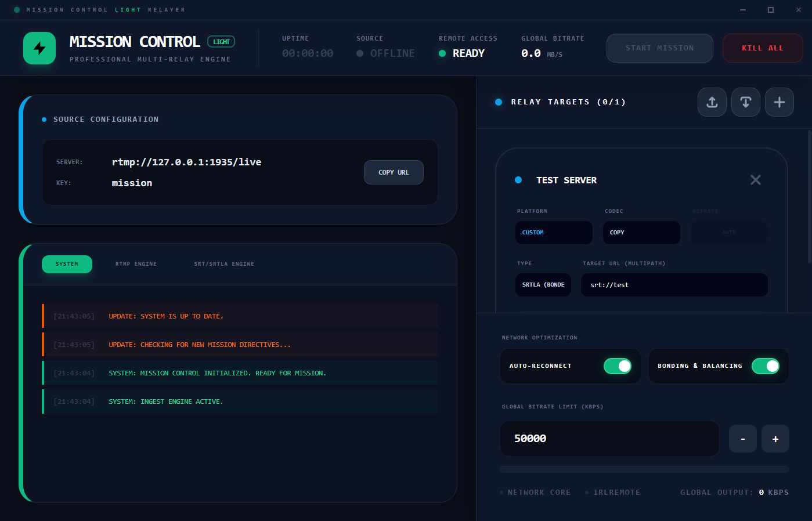Click the import relay targets download icon
Screen dimensions: 812x521
(x=746, y=102)
